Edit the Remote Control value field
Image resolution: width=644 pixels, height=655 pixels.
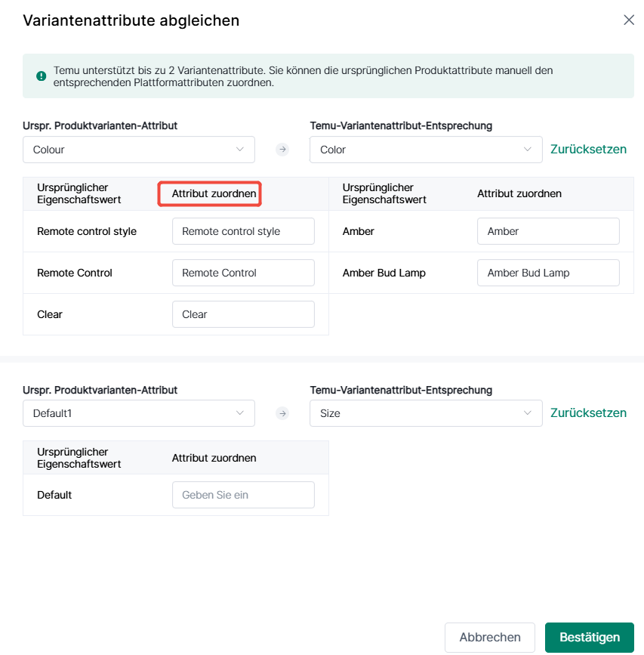point(243,273)
